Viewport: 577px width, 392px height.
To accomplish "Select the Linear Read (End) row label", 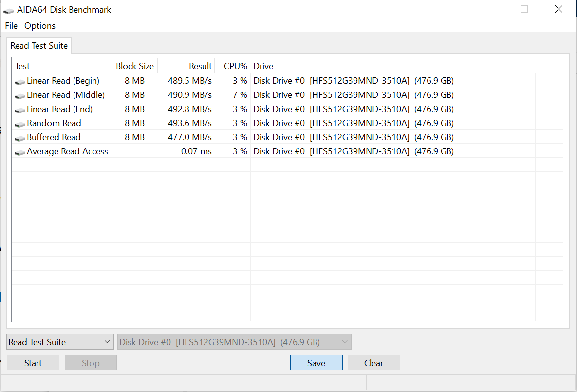I will (59, 109).
